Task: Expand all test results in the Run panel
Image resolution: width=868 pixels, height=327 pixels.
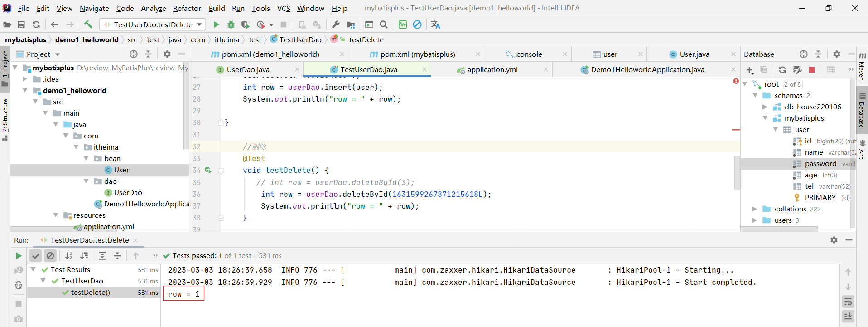Action: [102, 256]
